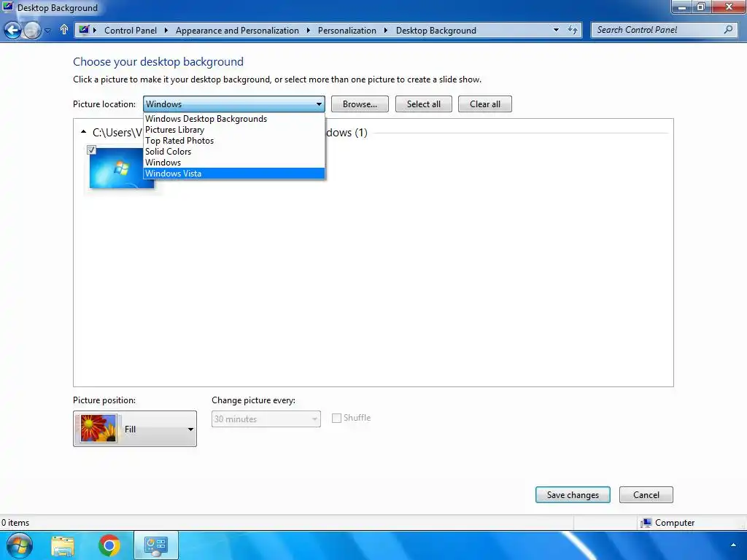Click the Browse... button
This screenshot has width=747, height=560.
[x=360, y=104]
